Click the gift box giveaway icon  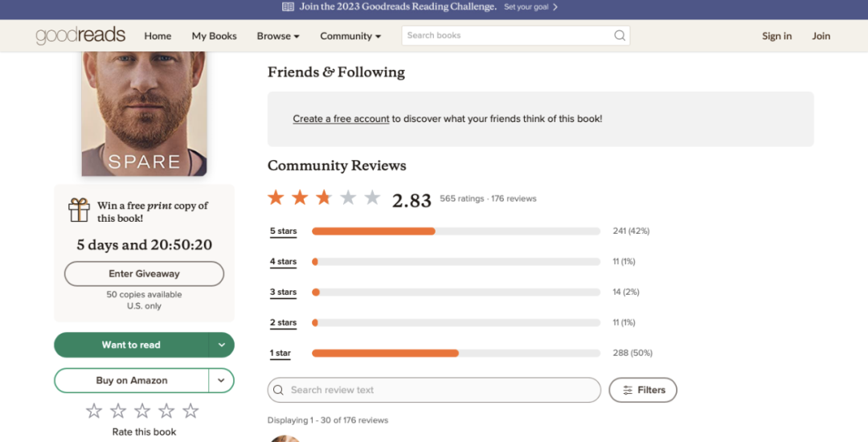79,211
